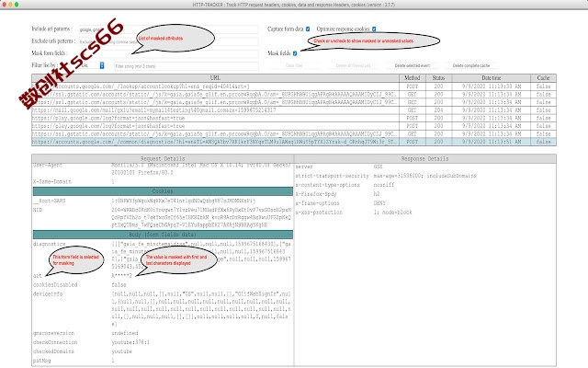The image size is (588, 368).
Task: Click the diagnostics form field label
Action: tap(49, 244)
